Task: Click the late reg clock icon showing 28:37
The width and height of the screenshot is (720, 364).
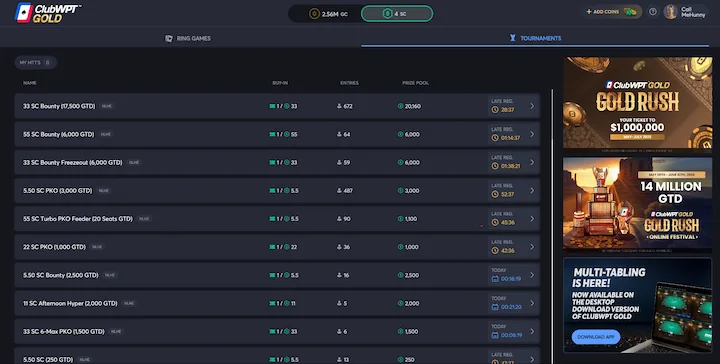Action: pos(495,110)
